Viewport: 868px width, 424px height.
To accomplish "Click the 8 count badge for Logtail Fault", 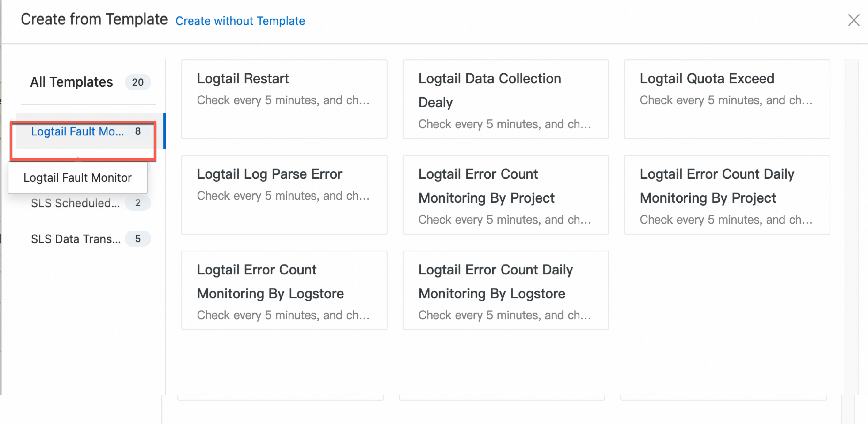I will [x=137, y=131].
